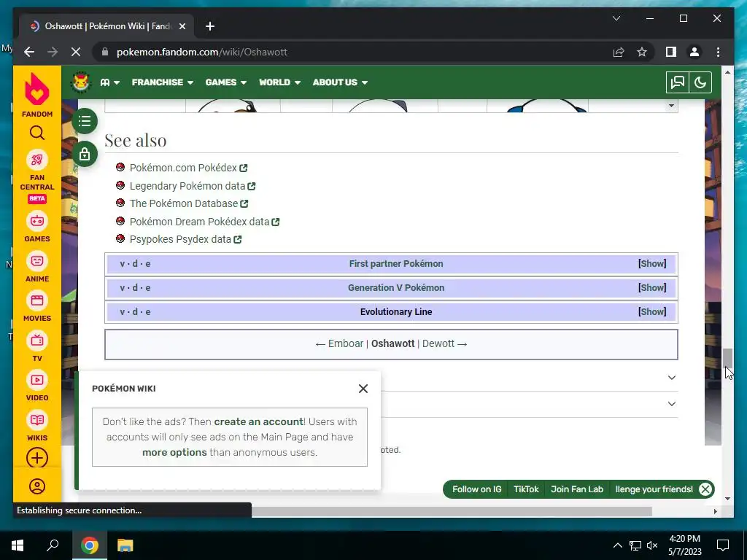Screen dimensions: 747x560
Task: Unmute the system volume tray icon
Action: click(x=652, y=545)
